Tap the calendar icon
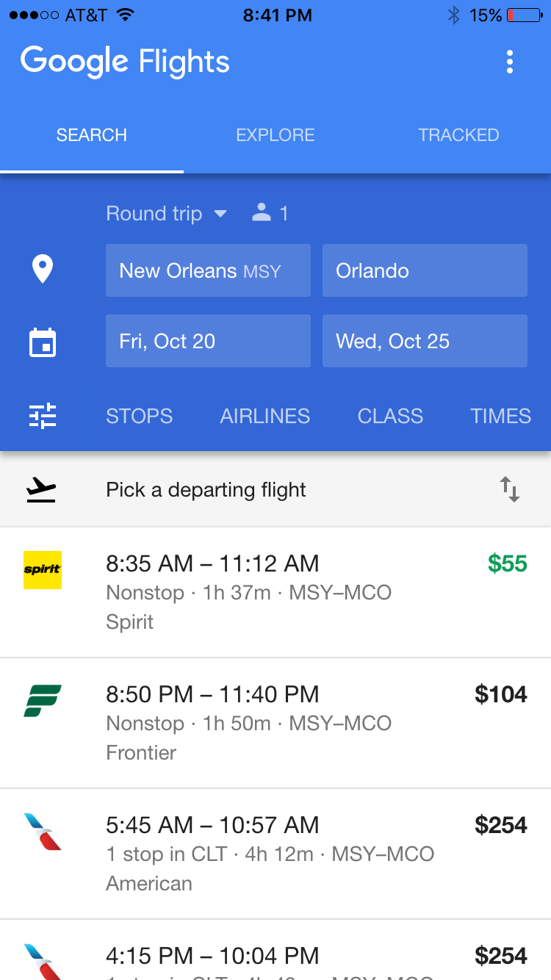 pyautogui.click(x=43, y=342)
